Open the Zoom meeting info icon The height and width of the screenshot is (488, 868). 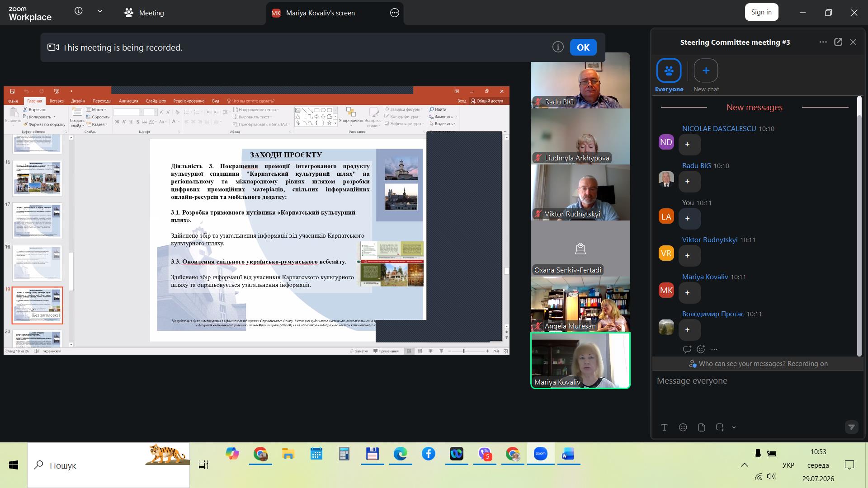79,11
